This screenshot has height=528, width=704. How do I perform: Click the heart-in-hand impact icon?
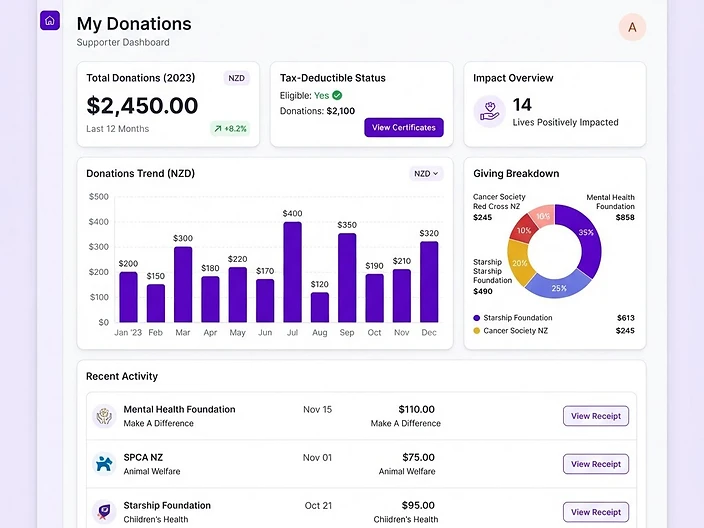(x=489, y=111)
